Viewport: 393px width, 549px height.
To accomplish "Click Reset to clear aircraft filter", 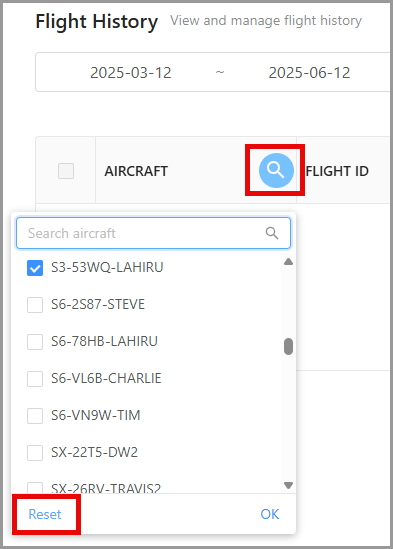I will coord(45,514).
